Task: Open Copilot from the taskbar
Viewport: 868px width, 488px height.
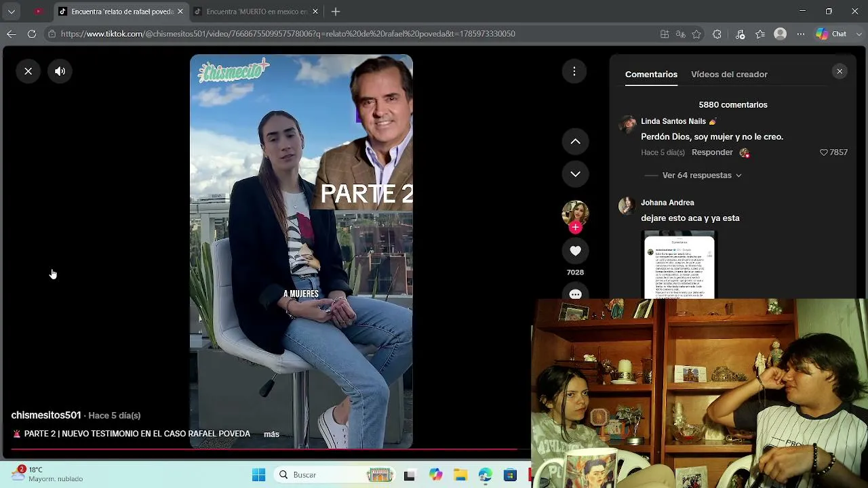Action: pos(435,475)
